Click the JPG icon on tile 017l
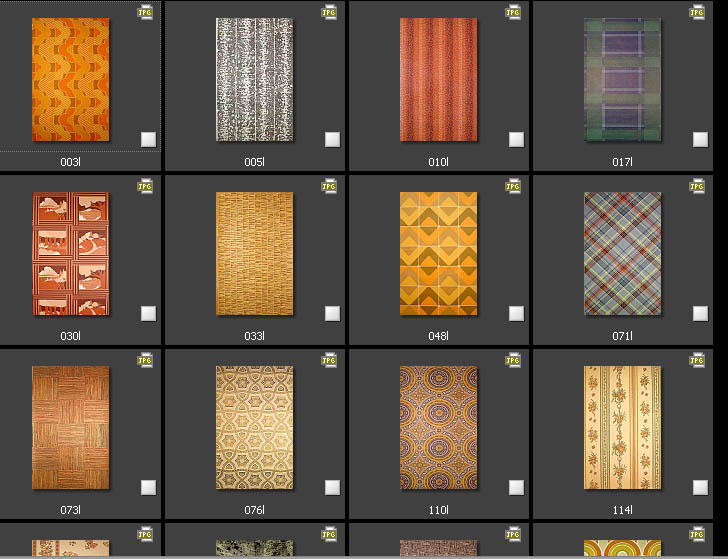Screen dimensions: 728x559 coord(697,12)
